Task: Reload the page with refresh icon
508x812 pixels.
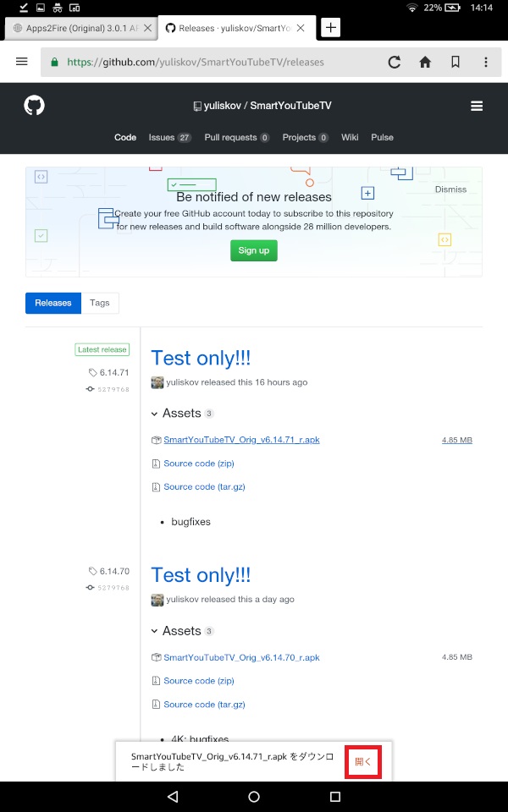Action: click(x=395, y=62)
